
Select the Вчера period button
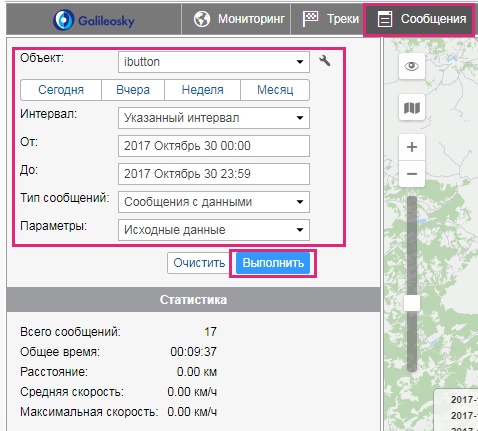pos(133,90)
